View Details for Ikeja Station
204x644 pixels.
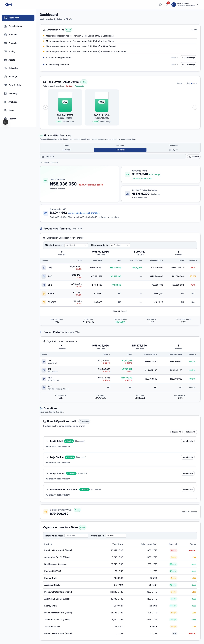188,457
